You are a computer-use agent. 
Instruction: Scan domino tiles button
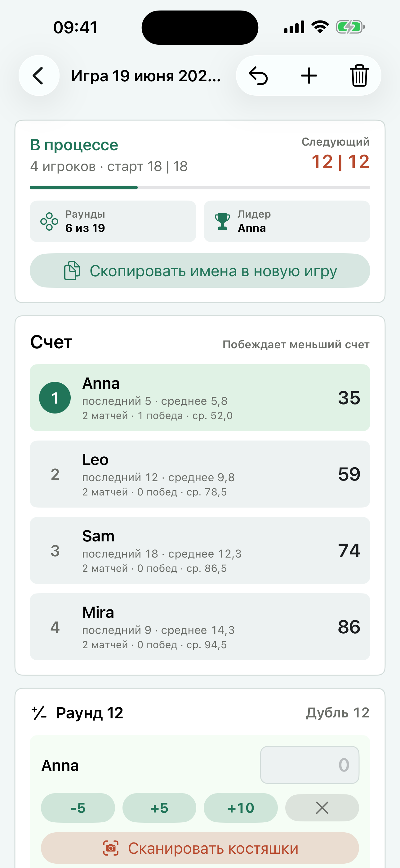(x=200, y=848)
